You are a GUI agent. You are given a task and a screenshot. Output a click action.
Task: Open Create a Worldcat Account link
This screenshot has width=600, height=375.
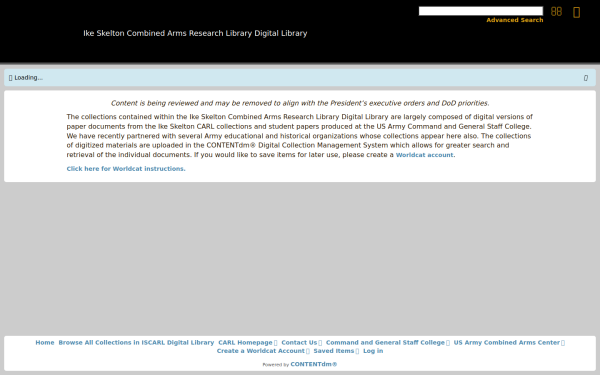pyautogui.click(x=263, y=351)
